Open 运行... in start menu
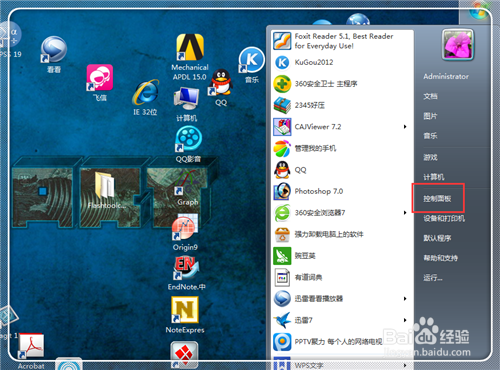The width and height of the screenshot is (500, 370). click(x=433, y=277)
